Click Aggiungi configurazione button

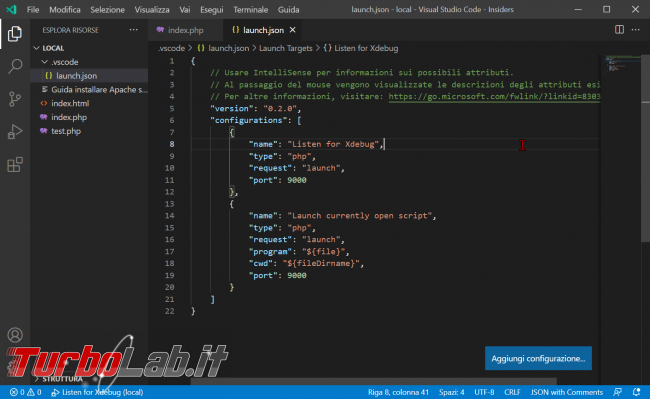538,358
